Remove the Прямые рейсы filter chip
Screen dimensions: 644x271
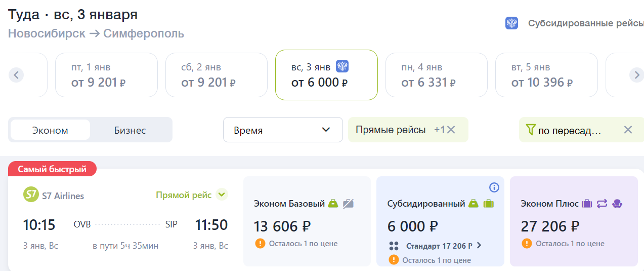coord(451,130)
